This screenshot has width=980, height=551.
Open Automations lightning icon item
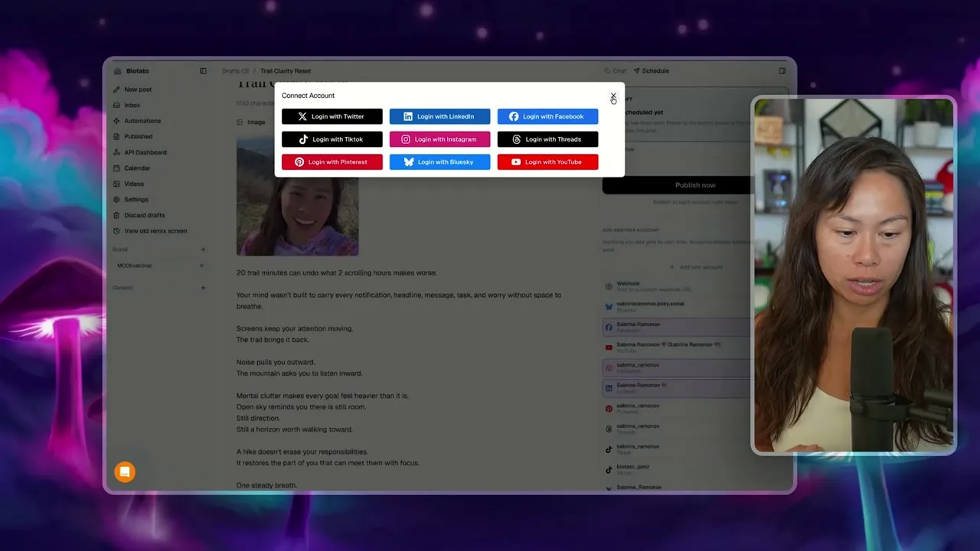coord(142,121)
